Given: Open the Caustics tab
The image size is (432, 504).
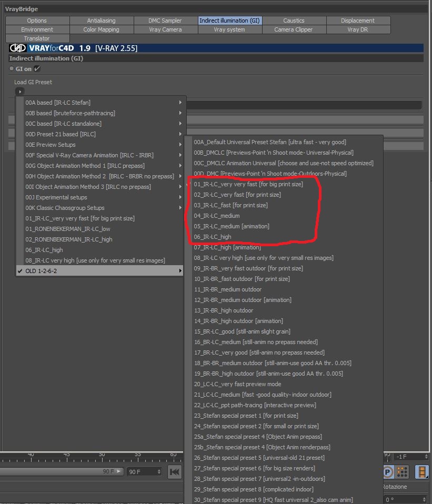Looking at the screenshot, I should (x=294, y=21).
